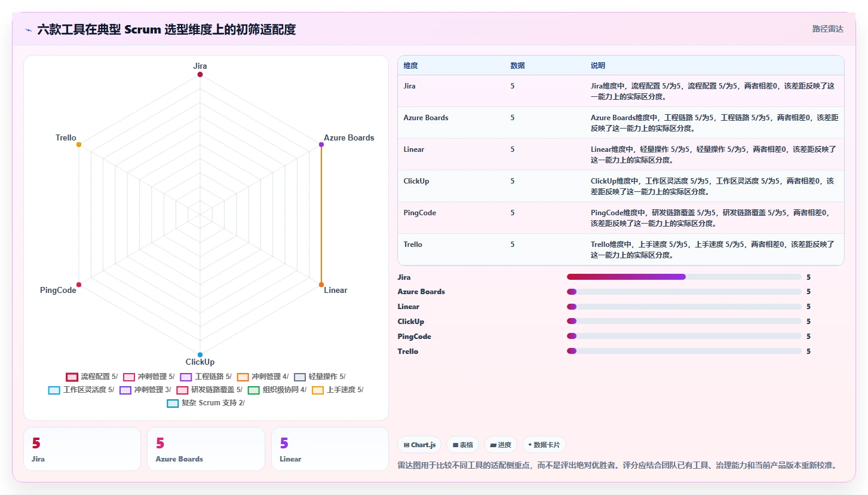Select the Trello table row
The image size is (868, 495).
(x=621, y=249)
